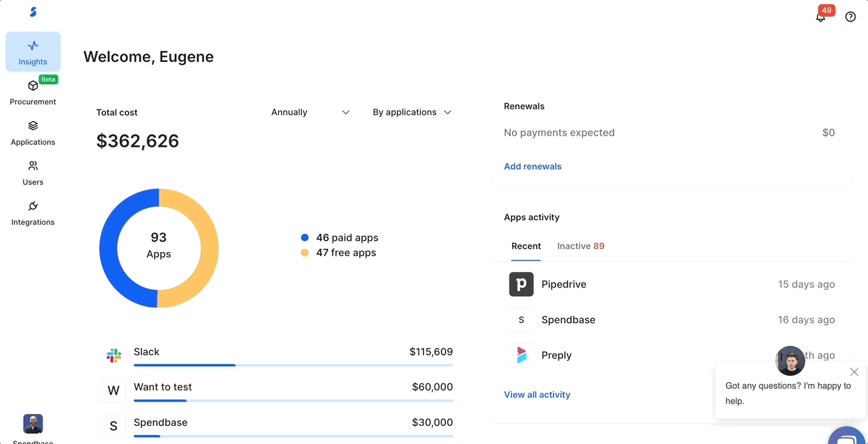Open the user profile avatar in sidebar
The image size is (868, 444).
pos(33,424)
